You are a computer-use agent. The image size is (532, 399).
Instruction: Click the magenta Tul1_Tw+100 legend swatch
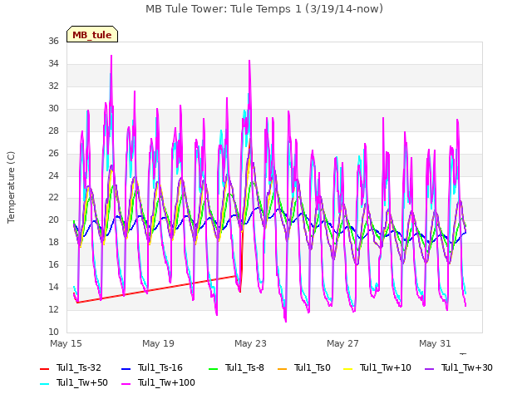click(x=126, y=384)
